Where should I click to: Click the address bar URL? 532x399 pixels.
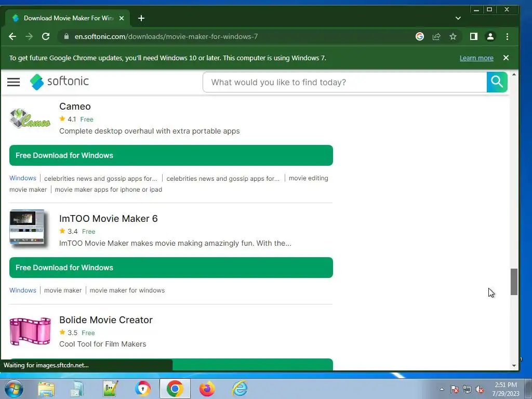click(x=166, y=37)
